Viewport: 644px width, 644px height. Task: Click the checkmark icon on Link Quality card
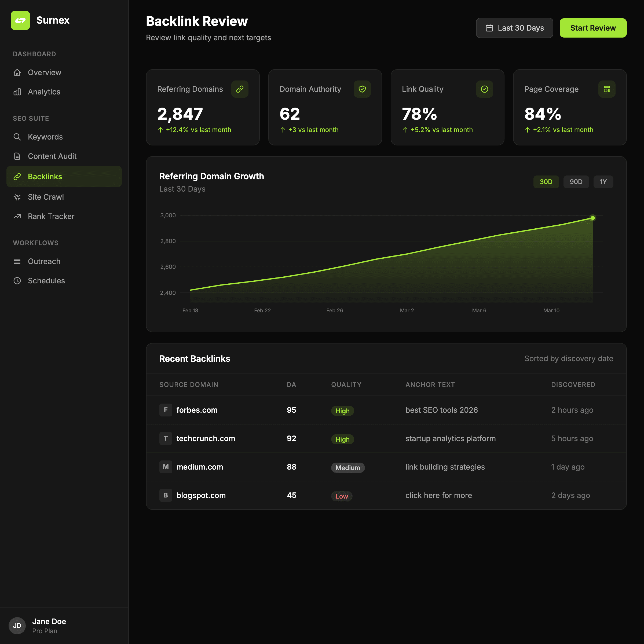(484, 89)
